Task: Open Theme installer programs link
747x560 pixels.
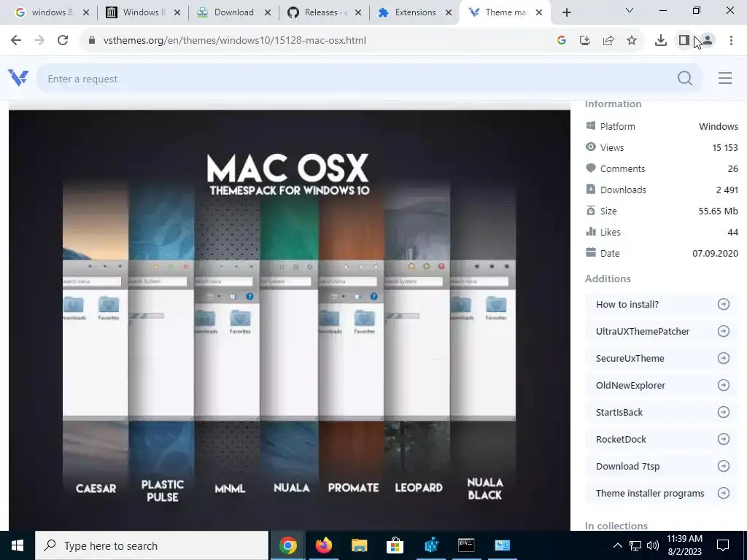Action: coord(662,494)
